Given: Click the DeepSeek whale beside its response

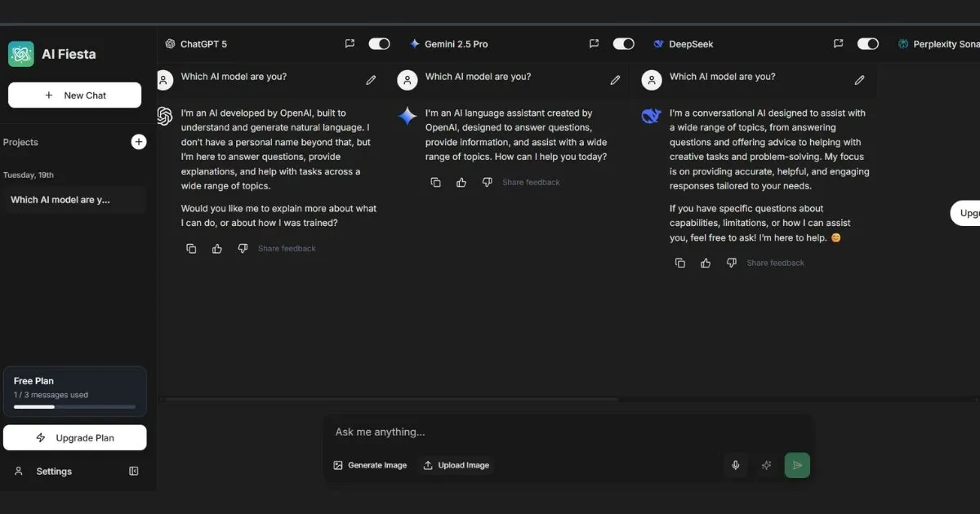Looking at the screenshot, I should [651, 116].
